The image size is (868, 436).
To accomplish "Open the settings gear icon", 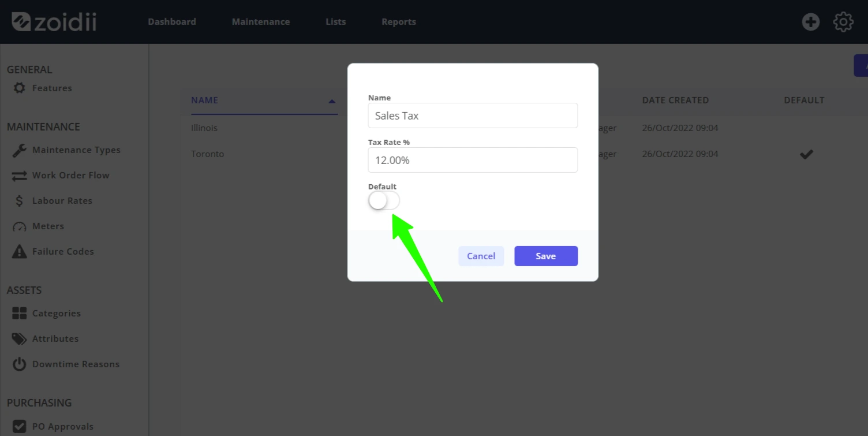I will coord(843,22).
